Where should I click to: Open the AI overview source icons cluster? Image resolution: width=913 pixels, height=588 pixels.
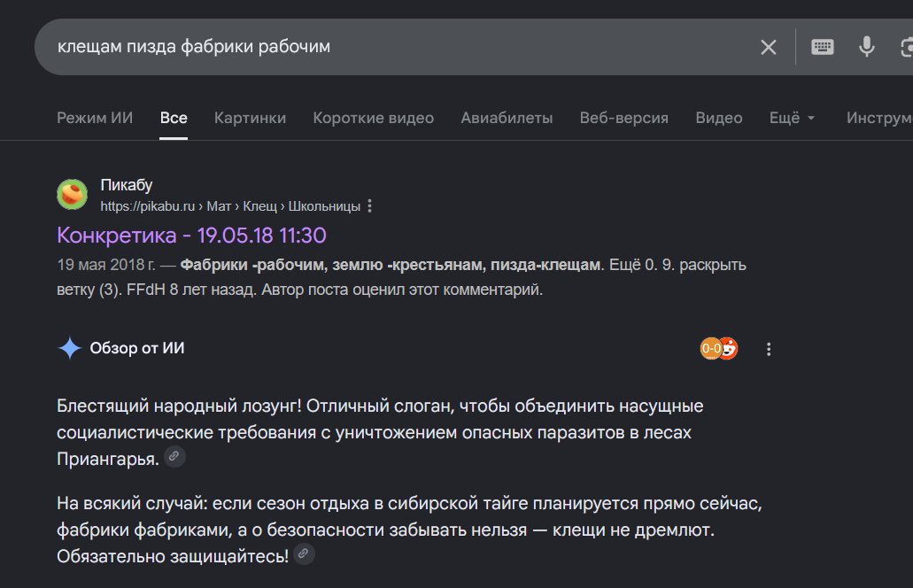point(718,349)
